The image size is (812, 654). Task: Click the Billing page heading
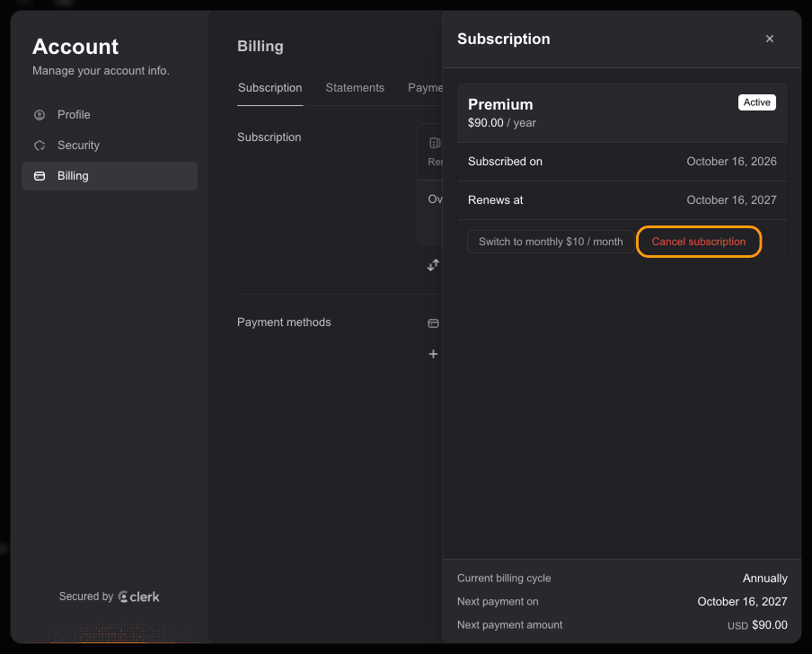click(260, 46)
